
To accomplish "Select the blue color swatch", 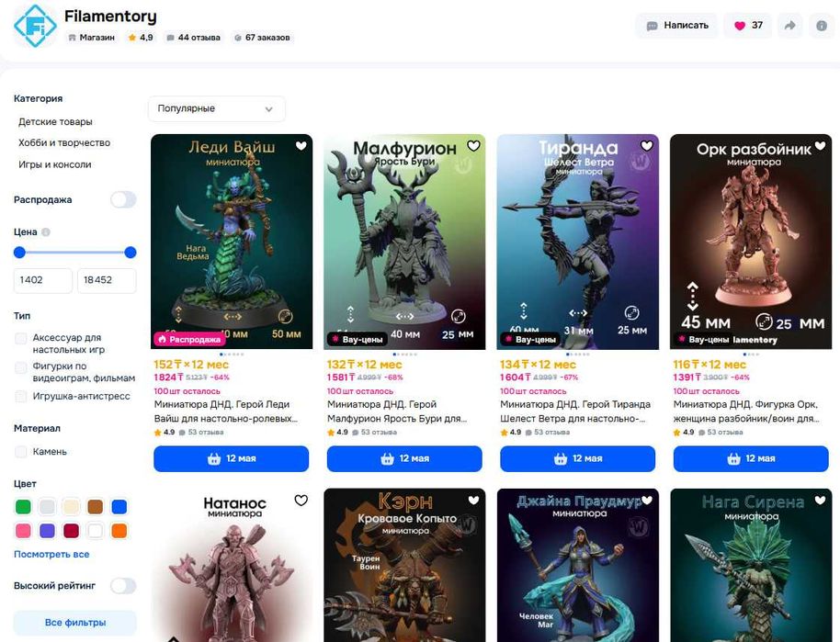I will pyautogui.click(x=119, y=507).
